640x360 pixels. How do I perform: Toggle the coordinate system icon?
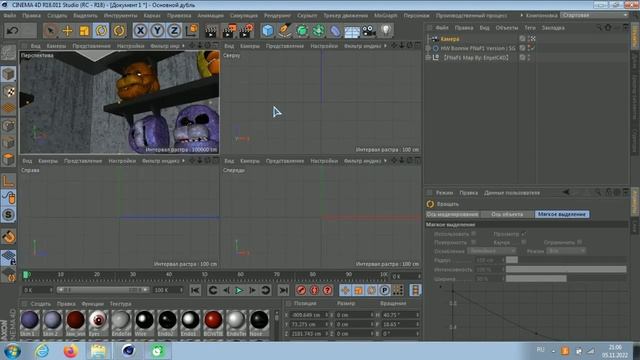[x=191, y=31]
